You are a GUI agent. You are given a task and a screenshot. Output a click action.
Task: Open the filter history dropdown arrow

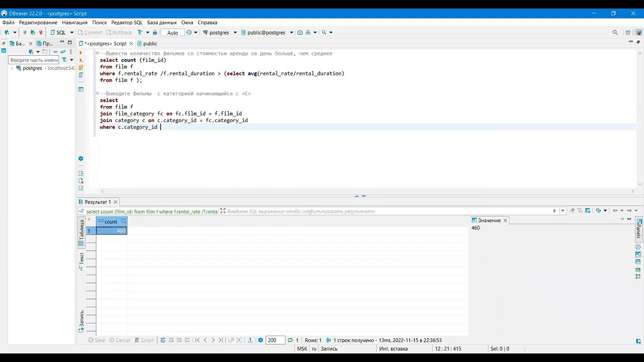point(563,211)
